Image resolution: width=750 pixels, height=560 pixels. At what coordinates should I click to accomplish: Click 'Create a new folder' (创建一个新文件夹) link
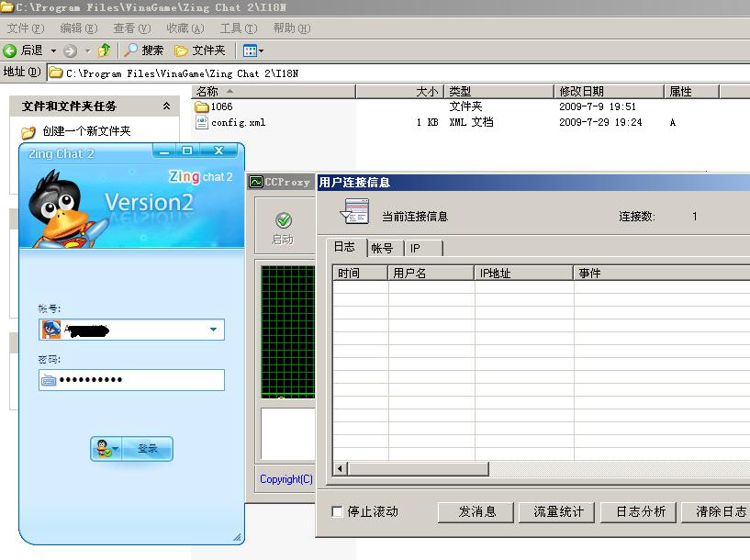86,131
